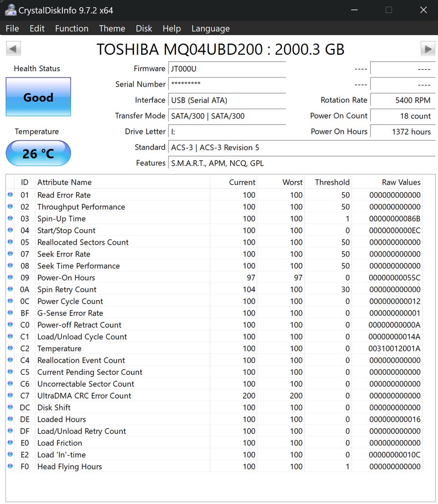Click status dot for Reallocated Sectors Count
Screen dimensions: 438x504
10,241
